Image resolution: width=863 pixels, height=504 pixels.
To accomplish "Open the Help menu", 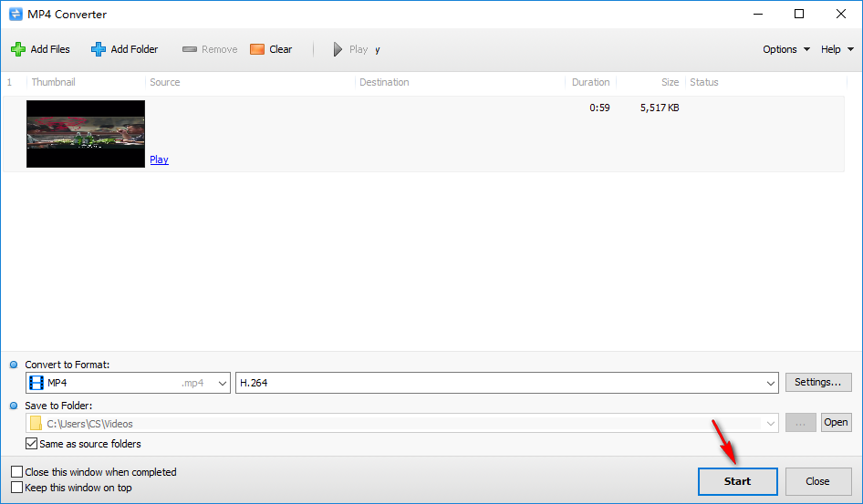I will tap(836, 49).
